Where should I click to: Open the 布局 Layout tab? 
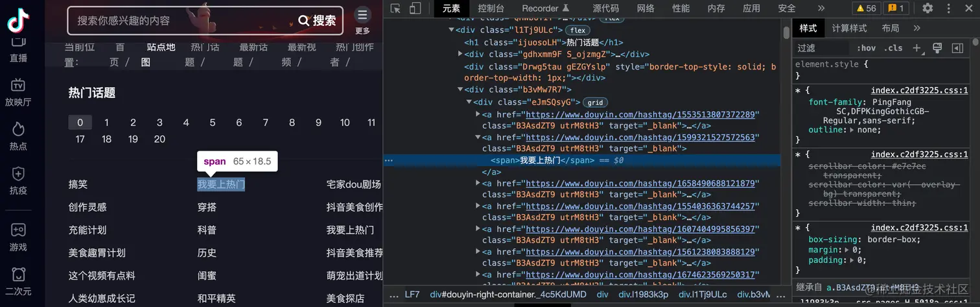tap(891, 28)
